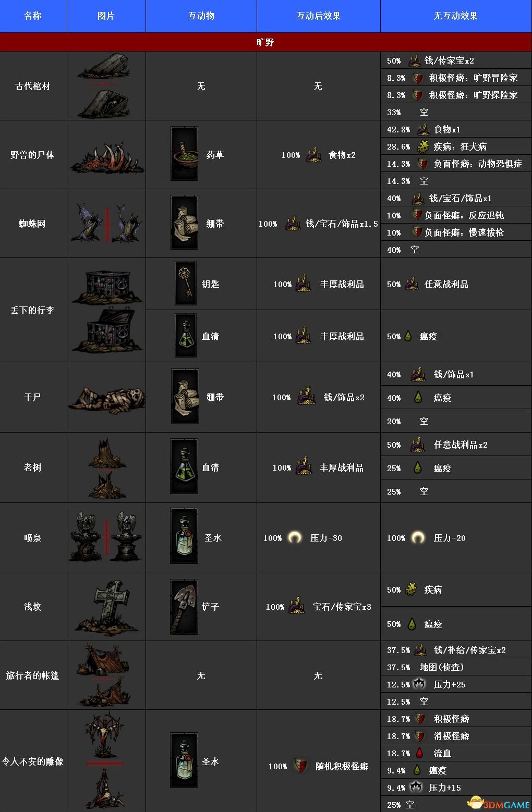Click the serum bottle icon in 老树 row
The height and width of the screenshot is (812, 532).
tap(184, 466)
